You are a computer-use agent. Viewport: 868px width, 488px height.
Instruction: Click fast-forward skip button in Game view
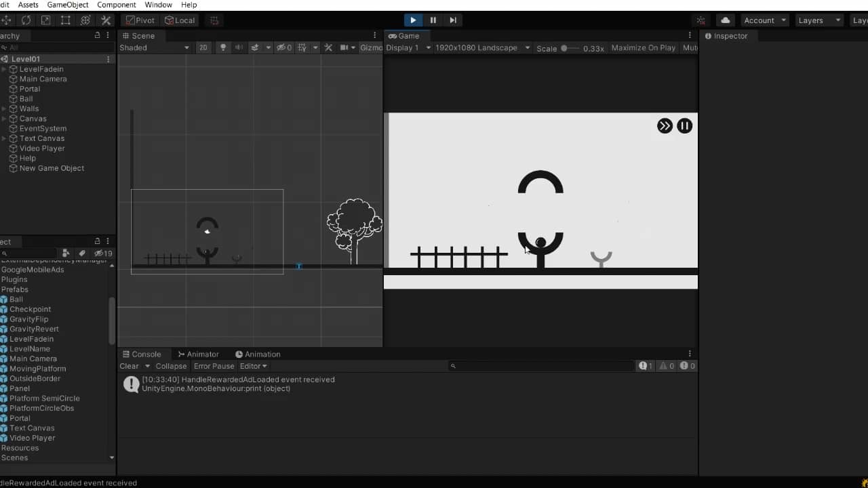pyautogui.click(x=665, y=125)
